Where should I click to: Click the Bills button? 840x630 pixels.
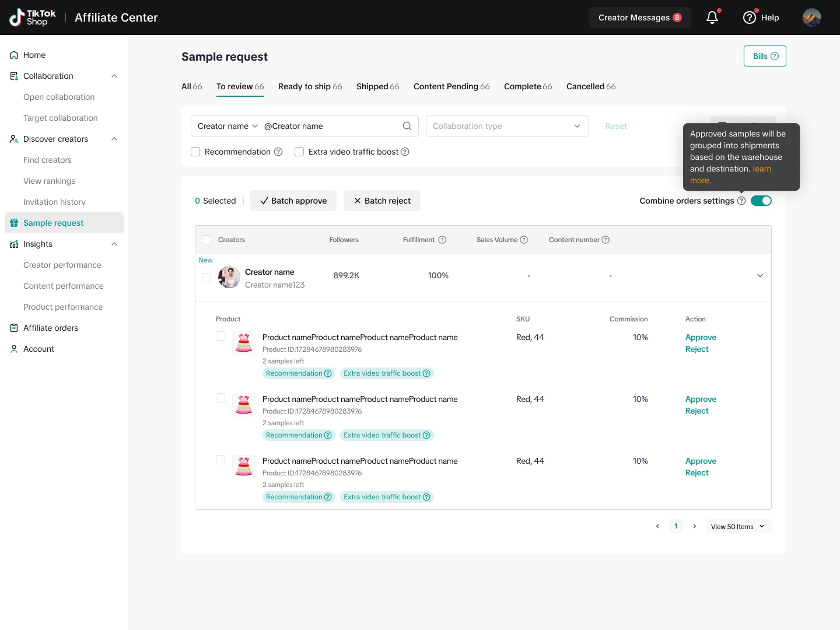point(765,56)
